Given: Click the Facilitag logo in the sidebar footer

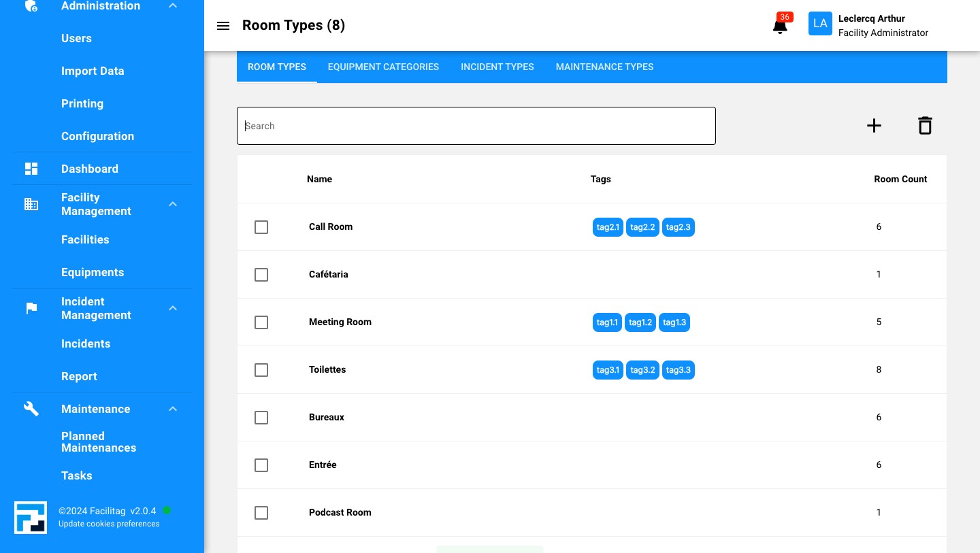Looking at the screenshot, I should point(31,518).
